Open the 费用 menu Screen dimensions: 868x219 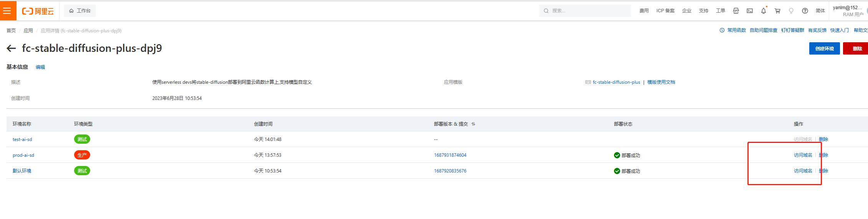(x=644, y=11)
